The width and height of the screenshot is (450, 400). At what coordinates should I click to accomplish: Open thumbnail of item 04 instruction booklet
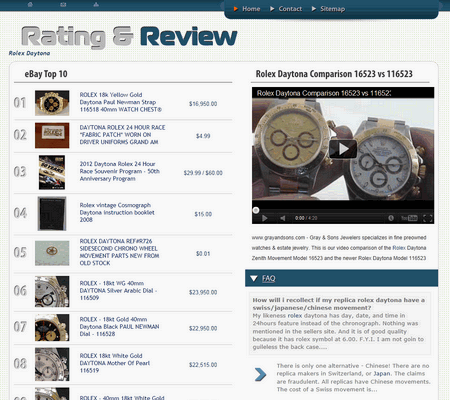pyautogui.click(x=52, y=214)
